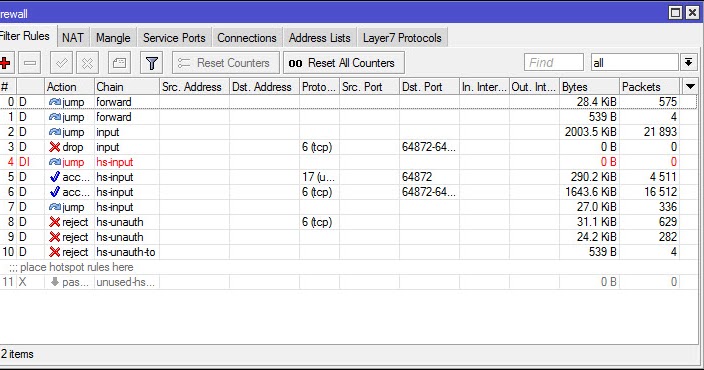This screenshot has width=704, height=370.
Task: Click the red plus add rule icon
Action: click(5, 63)
